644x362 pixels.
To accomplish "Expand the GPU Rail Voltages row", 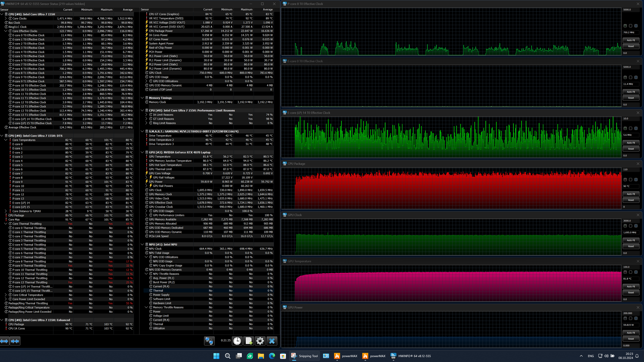I will 146,177.
